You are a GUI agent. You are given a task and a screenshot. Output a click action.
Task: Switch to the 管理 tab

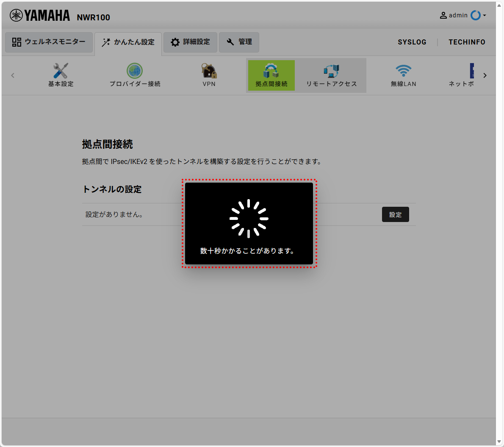(x=239, y=42)
